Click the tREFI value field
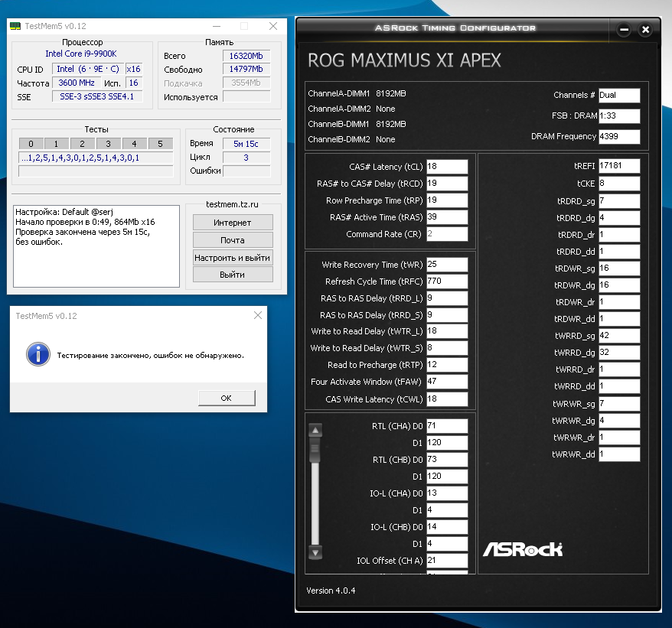The height and width of the screenshot is (628, 672). (619, 166)
